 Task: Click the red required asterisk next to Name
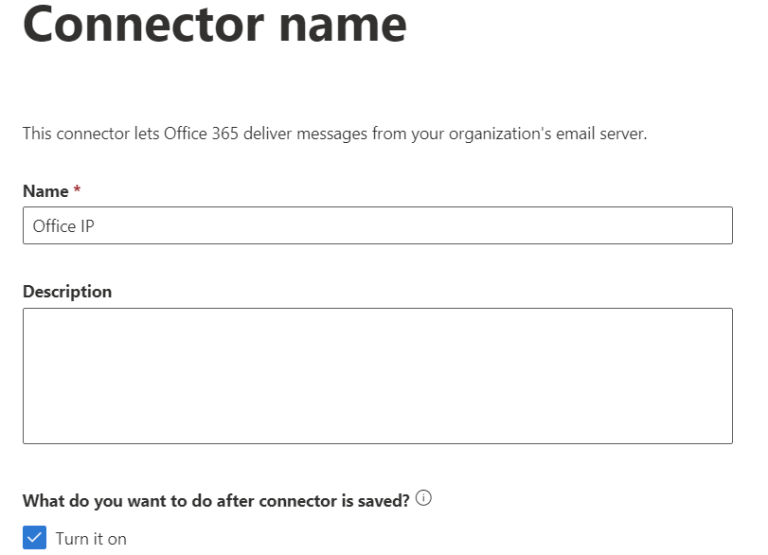pyautogui.click(x=76, y=191)
